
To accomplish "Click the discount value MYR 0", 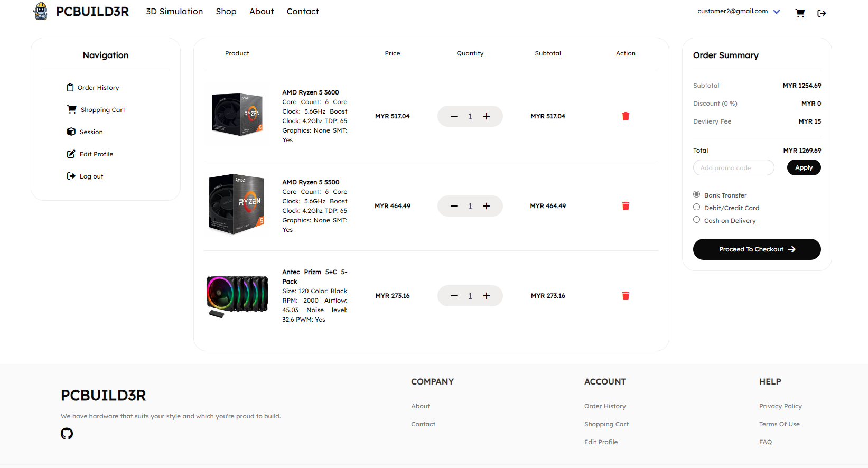I will 811,104.
